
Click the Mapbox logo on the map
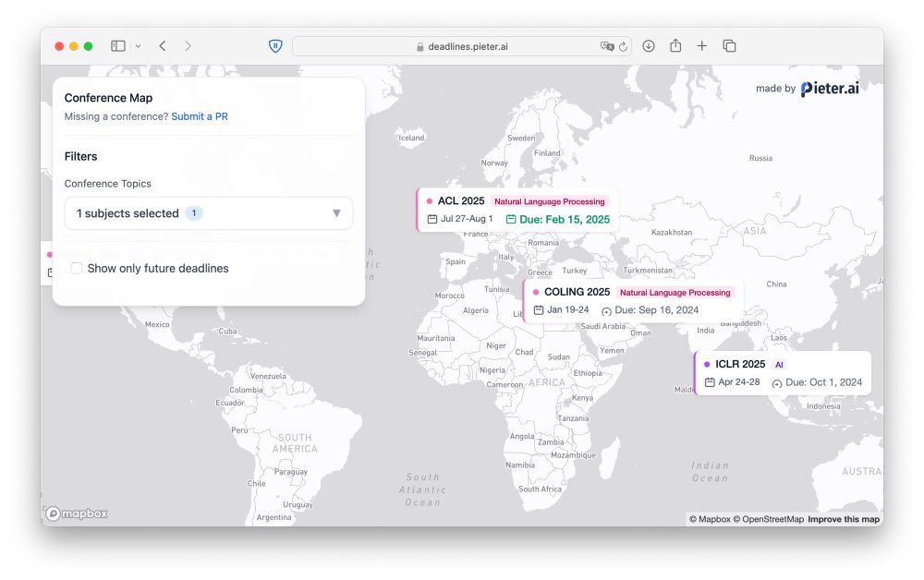pos(78,514)
